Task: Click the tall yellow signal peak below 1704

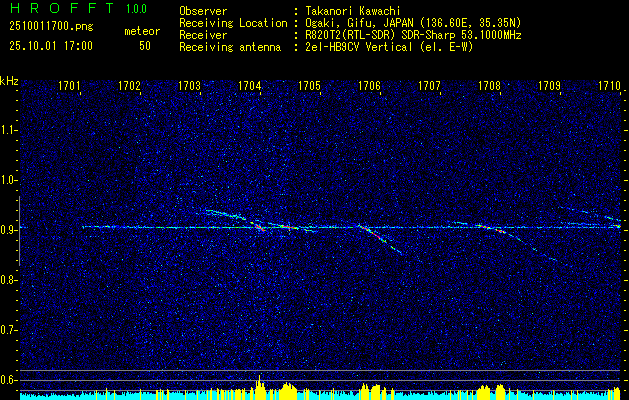Action: coord(260,387)
